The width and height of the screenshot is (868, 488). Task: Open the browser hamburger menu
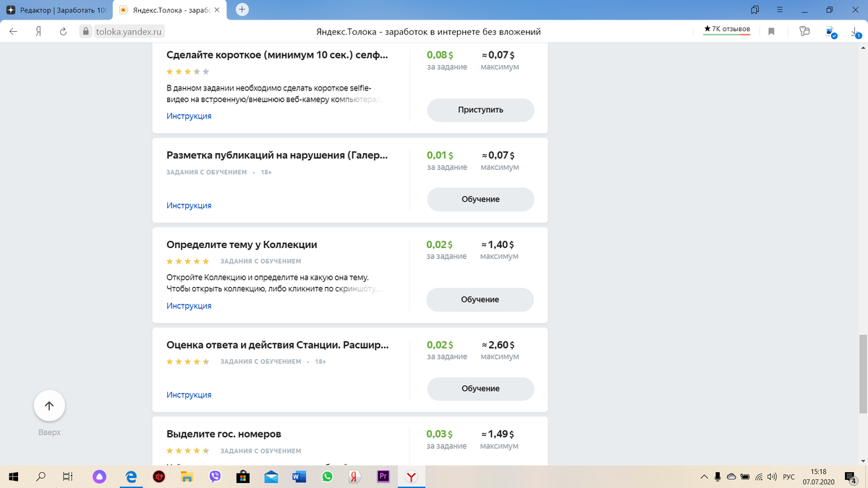[x=780, y=9]
